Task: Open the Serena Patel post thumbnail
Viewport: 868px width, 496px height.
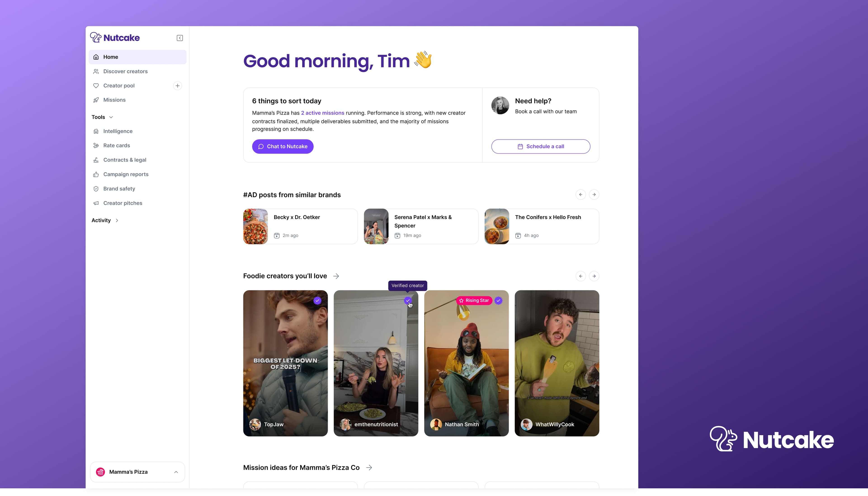Action: click(x=376, y=226)
